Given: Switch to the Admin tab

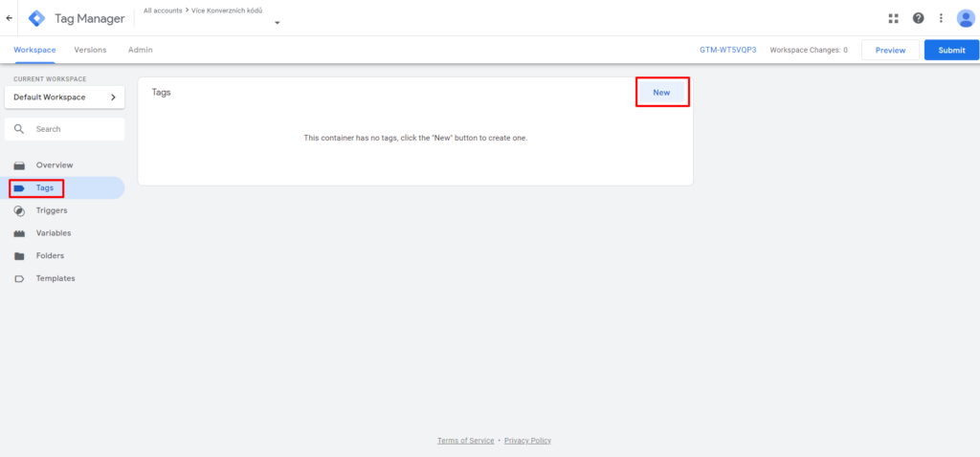Looking at the screenshot, I should tap(140, 50).
